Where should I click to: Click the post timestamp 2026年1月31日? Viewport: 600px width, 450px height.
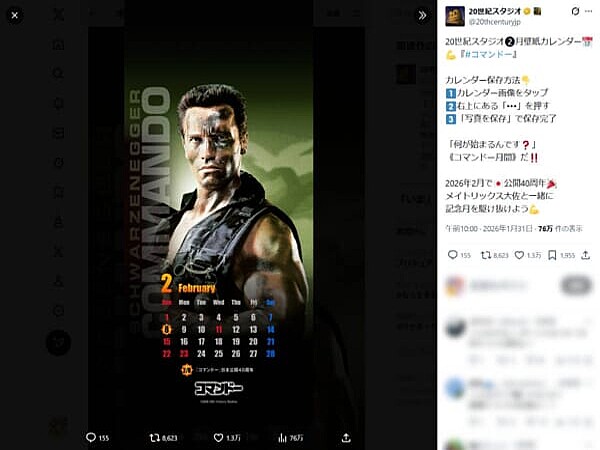507,228
